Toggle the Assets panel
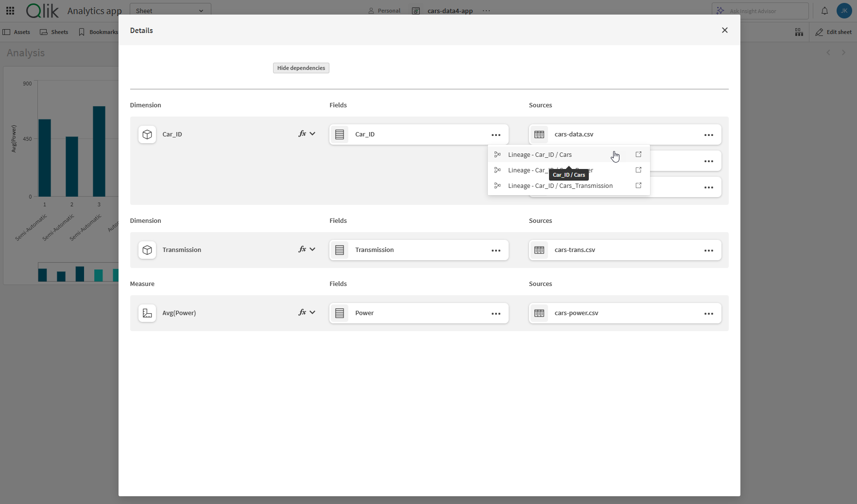Screen dimensions: 857x504 pyautogui.click(x=17, y=32)
